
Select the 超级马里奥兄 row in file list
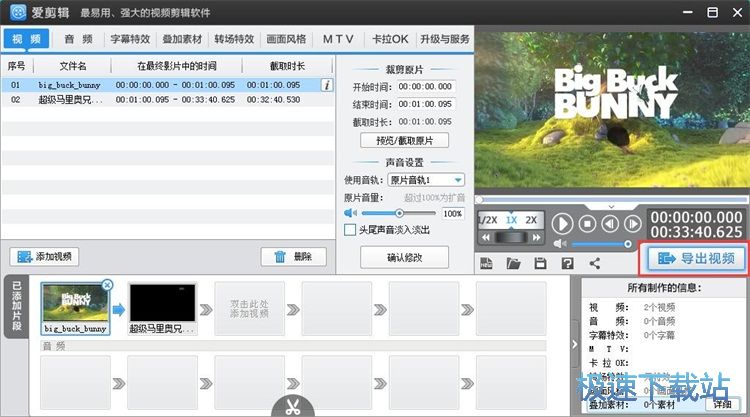pos(167,99)
